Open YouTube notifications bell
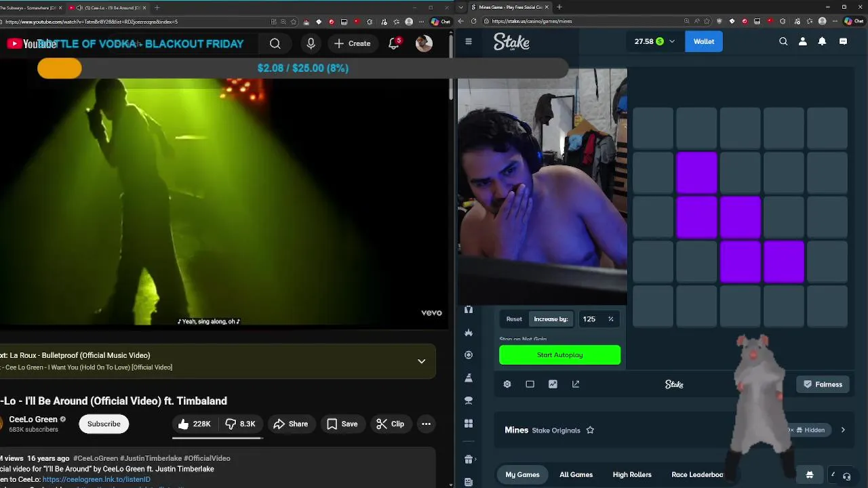The width and height of the screenshot is (868, 488). [394, 43]
